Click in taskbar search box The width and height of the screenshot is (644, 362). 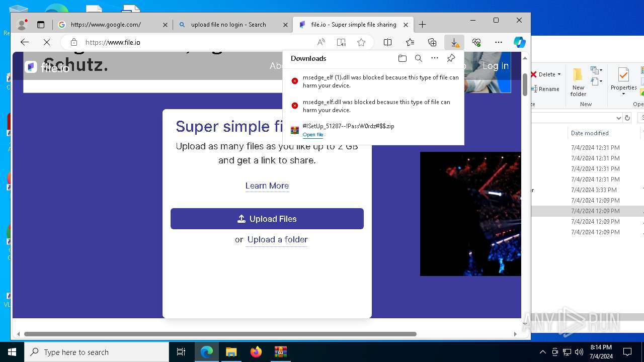click(x=97, y=352)
